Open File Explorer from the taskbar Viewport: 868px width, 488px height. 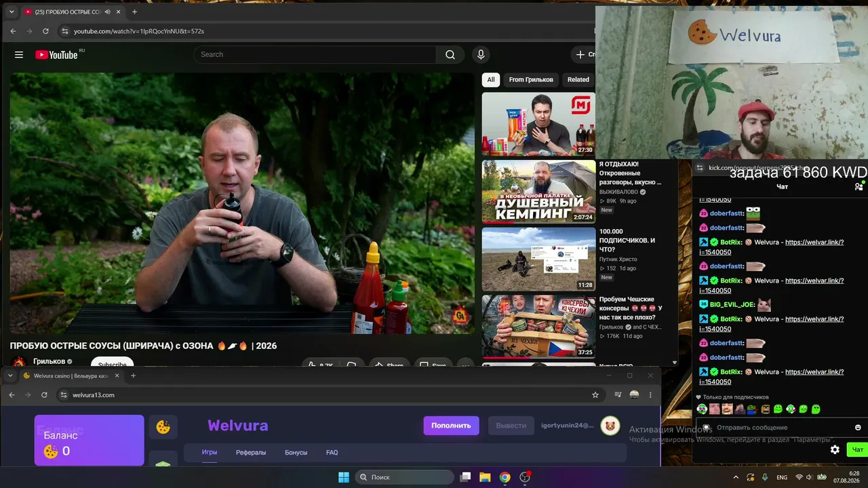point(485,477)
